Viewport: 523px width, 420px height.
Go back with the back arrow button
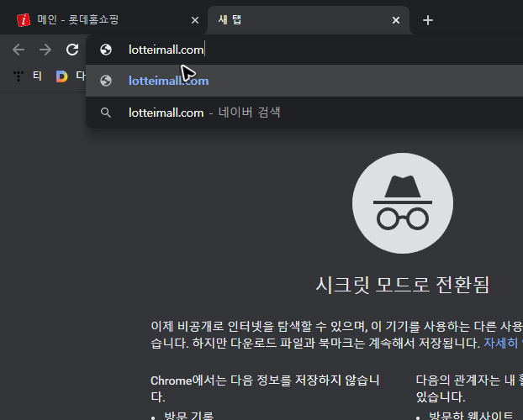tap(18, 50)
